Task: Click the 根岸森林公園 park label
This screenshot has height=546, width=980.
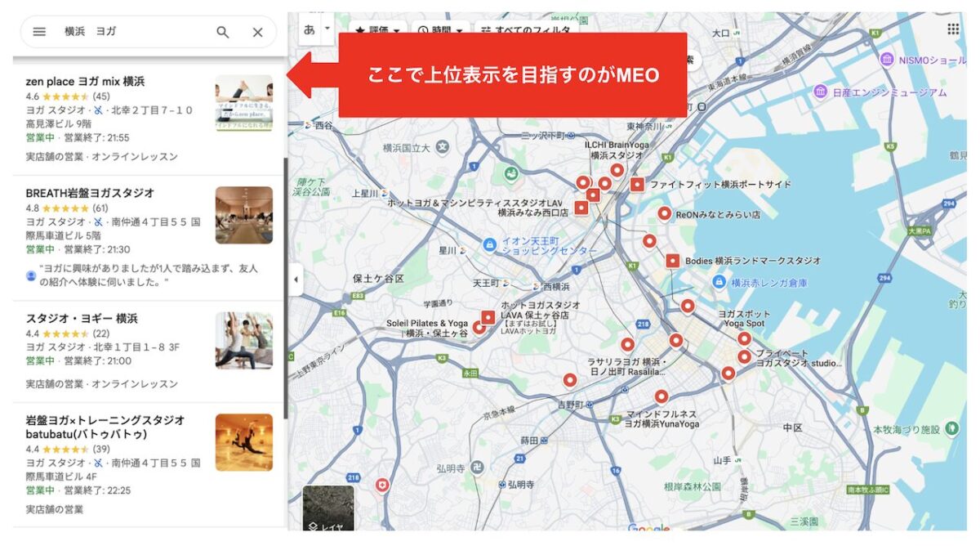Action: pos(692,487)
